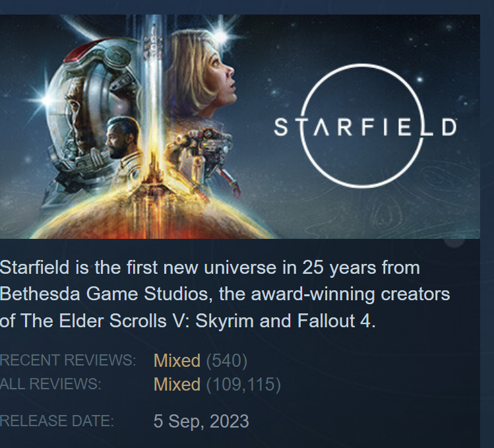The width and height of the screenshot is (494, 448).
Task: Click the bright star beside the helmet
Action: pyautogui.click(x=47, y=100)
